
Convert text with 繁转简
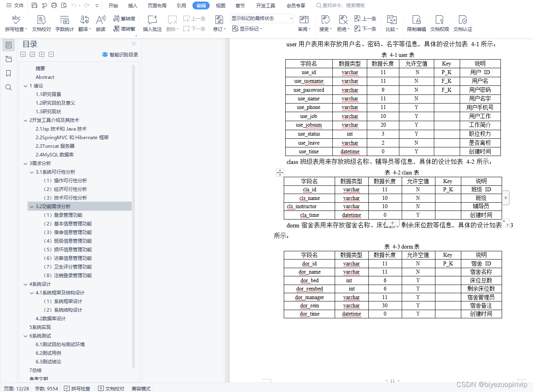click(124, 18)
